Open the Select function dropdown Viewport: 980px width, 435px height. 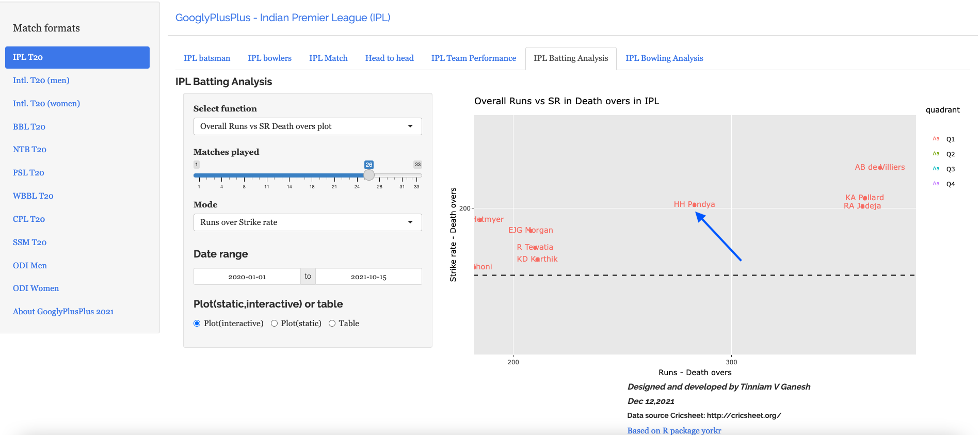point(307,126)
